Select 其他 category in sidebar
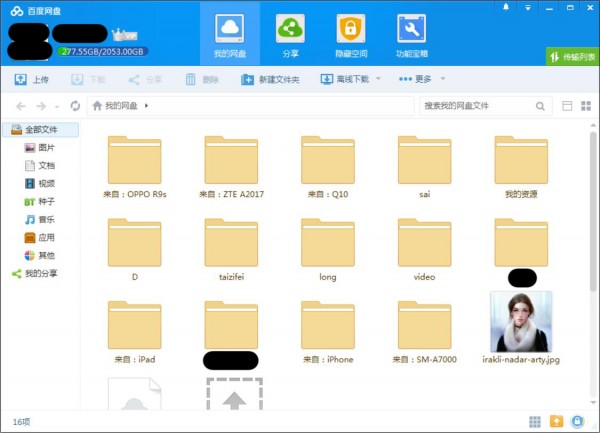600x433 pixels. 40,256
